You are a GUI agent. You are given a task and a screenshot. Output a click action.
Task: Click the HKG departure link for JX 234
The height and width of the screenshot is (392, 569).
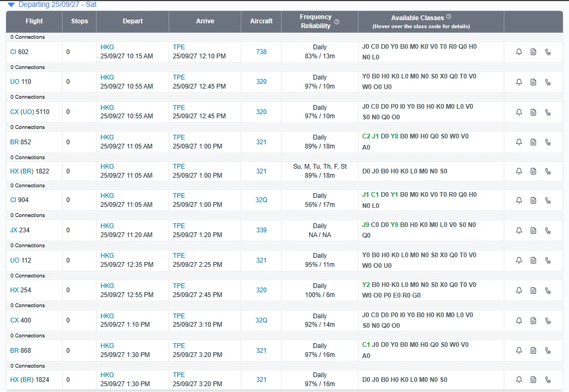(107, 226)
